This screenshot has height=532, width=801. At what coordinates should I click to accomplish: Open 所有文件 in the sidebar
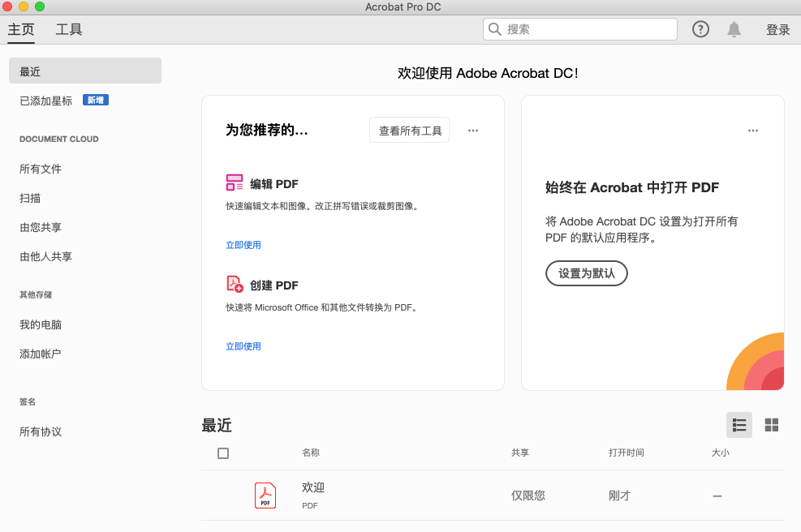pyautogui.click(x=41, y=169)
